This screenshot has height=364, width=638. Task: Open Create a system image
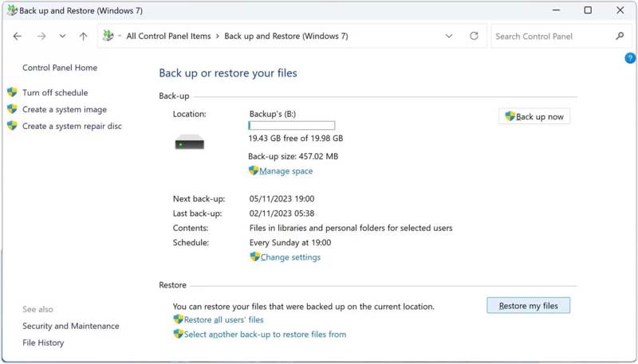point(65,110)
